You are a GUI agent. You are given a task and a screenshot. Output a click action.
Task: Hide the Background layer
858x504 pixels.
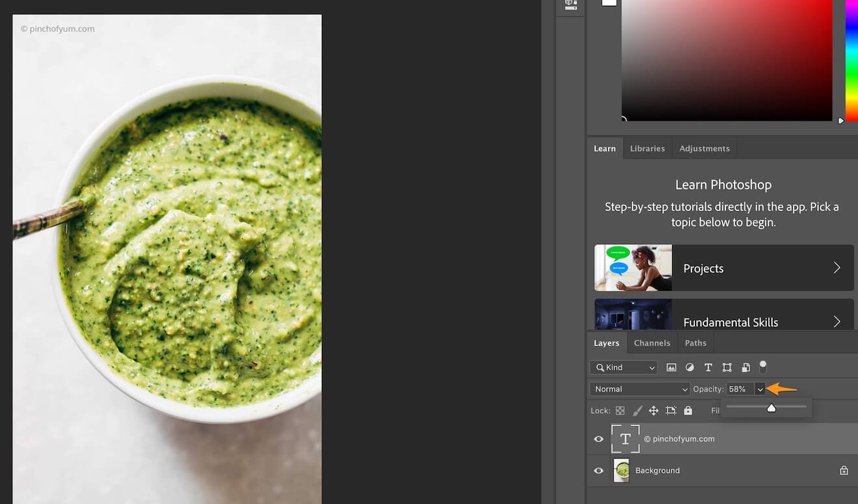pyautogui.click(x=599, y=470)
